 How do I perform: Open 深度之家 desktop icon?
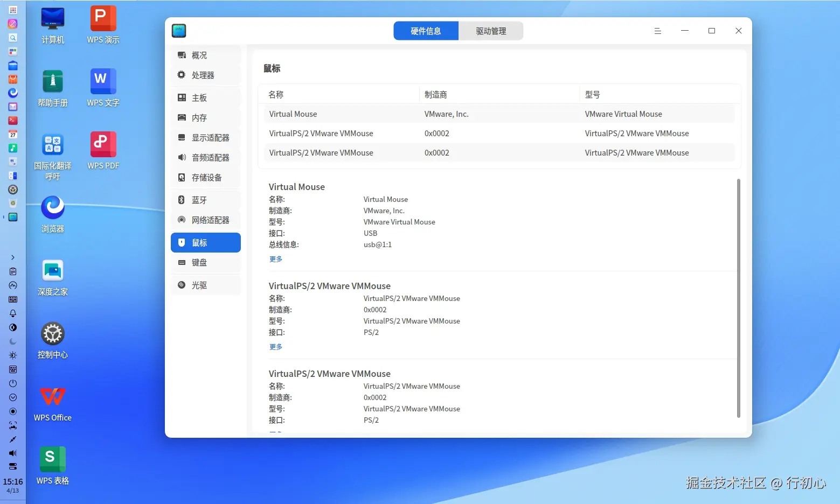pos(53,277)
